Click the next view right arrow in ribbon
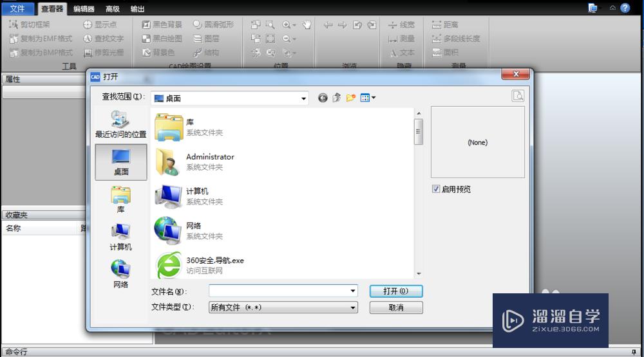This screenshot has height=357, width=644. coord(342,25)
